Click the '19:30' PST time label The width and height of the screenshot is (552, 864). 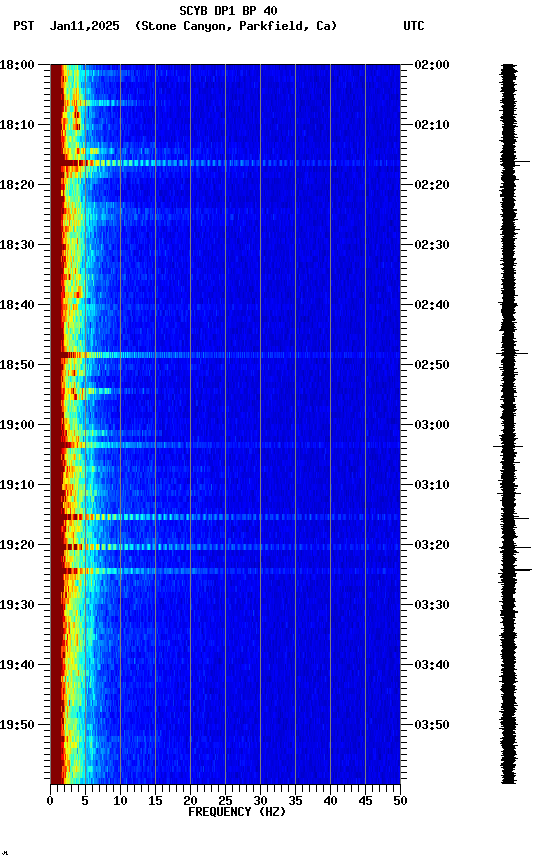click(17, 605)
